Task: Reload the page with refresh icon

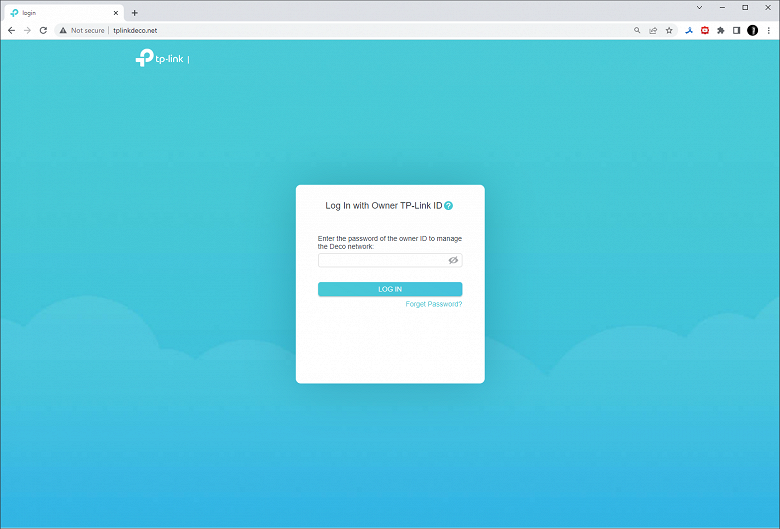Action: pos(43,30)
